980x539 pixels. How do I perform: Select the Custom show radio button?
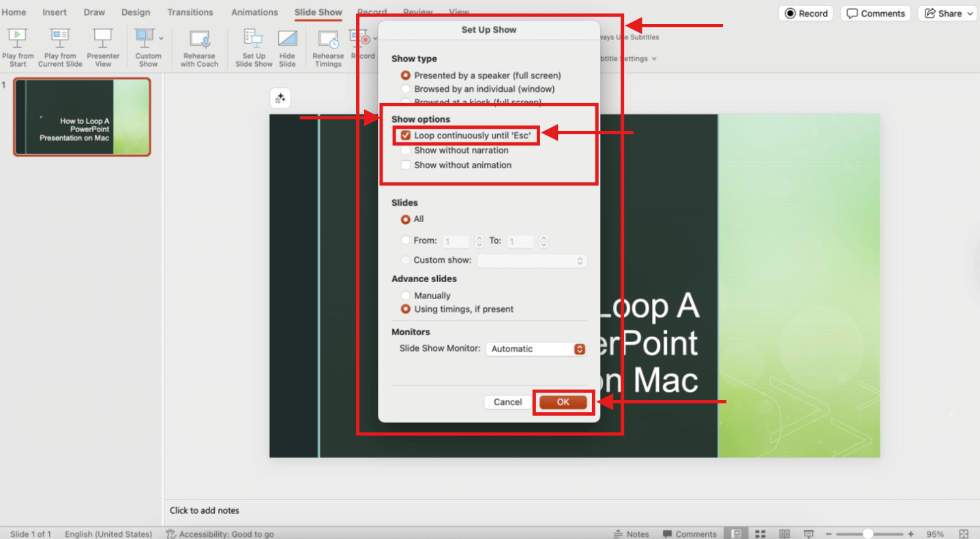[x=406, y=260]
